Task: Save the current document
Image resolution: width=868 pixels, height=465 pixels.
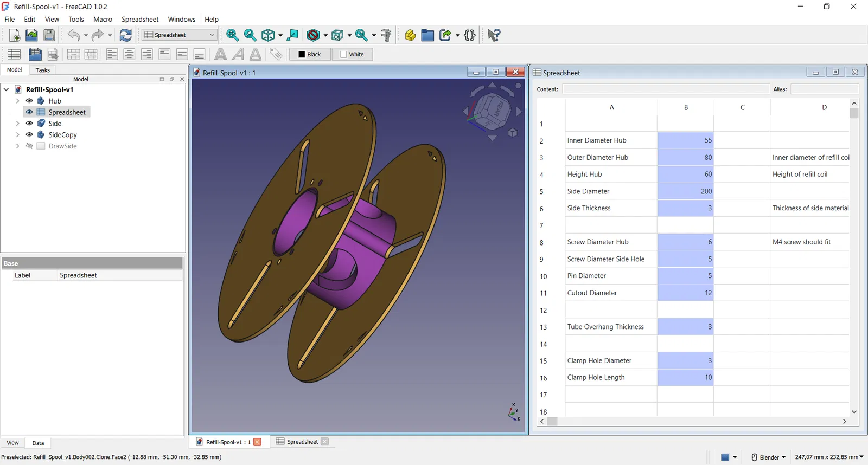Action: (49, 35)
